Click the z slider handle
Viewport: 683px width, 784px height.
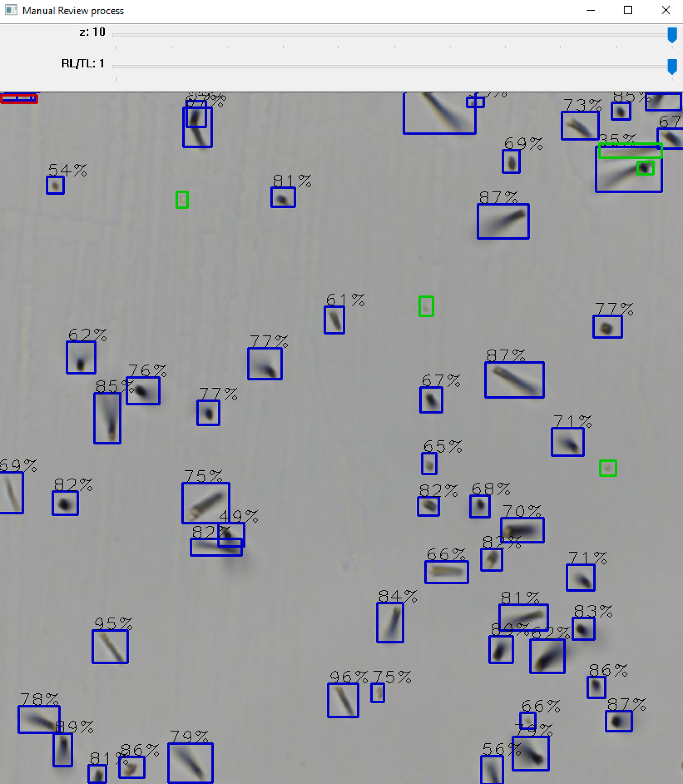point(671,35)
